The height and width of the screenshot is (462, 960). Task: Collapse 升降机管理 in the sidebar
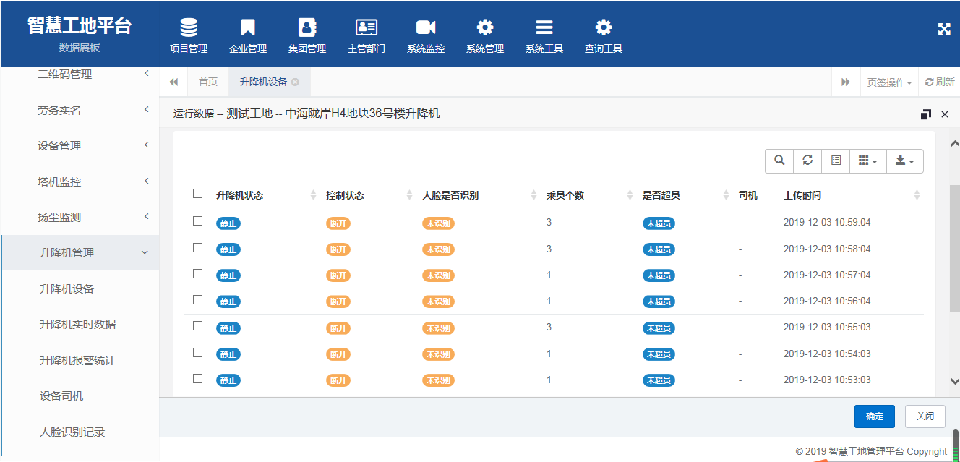80,253
